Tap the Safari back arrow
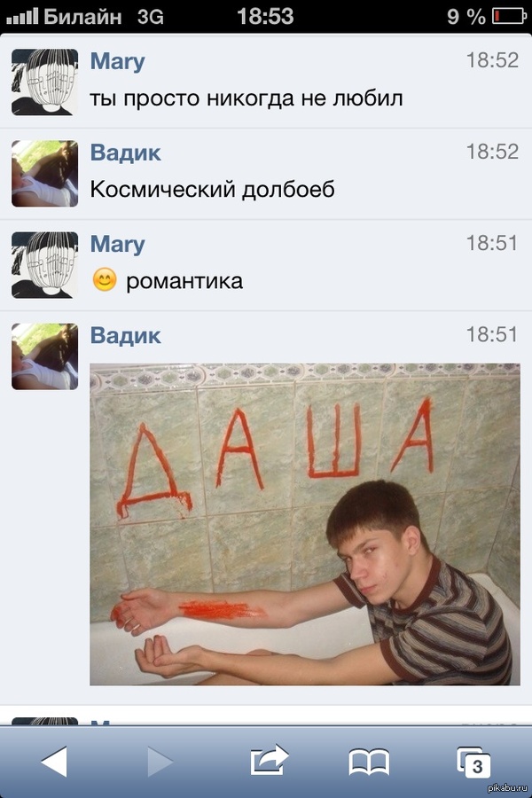 [54, 762]
